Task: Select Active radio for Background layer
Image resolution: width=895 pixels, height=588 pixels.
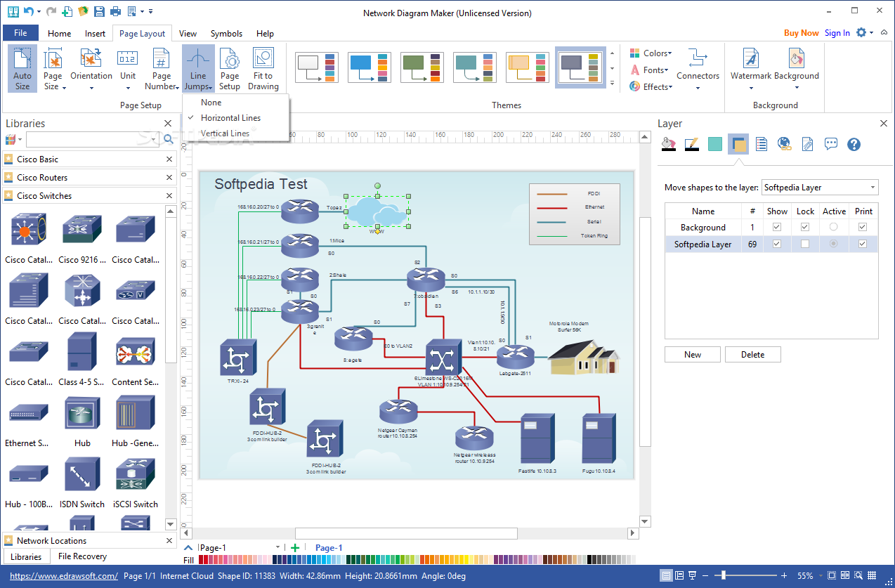Action: tap(834, 227)
